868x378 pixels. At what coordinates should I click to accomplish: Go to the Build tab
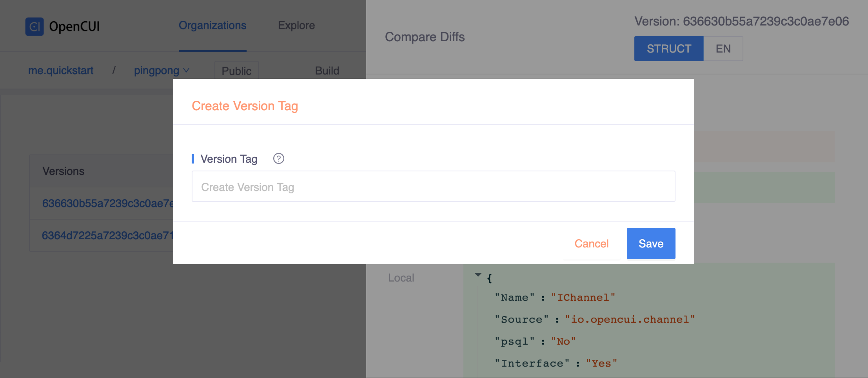click(327, 71)
